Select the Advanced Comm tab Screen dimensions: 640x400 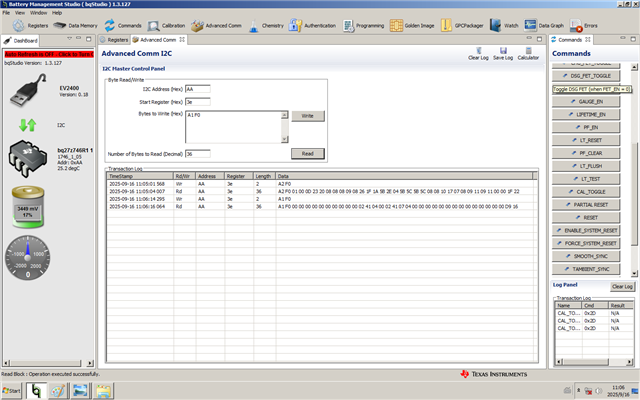158,40
